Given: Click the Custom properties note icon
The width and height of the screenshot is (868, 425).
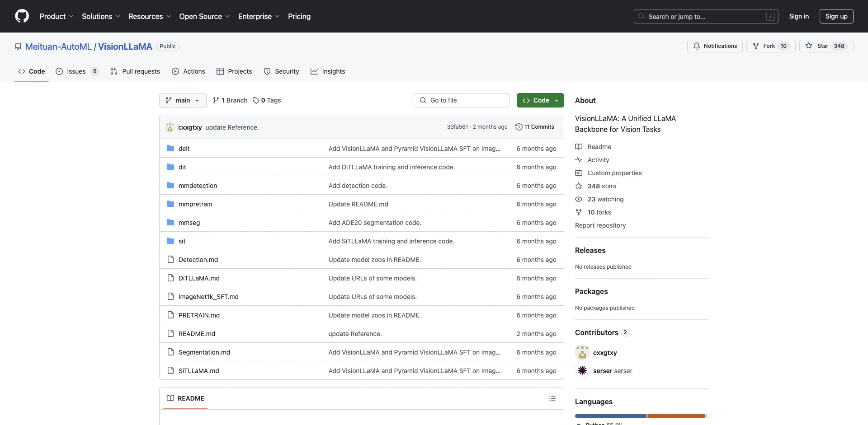Looking at the screenshot, I should click(x=579, y=173).
